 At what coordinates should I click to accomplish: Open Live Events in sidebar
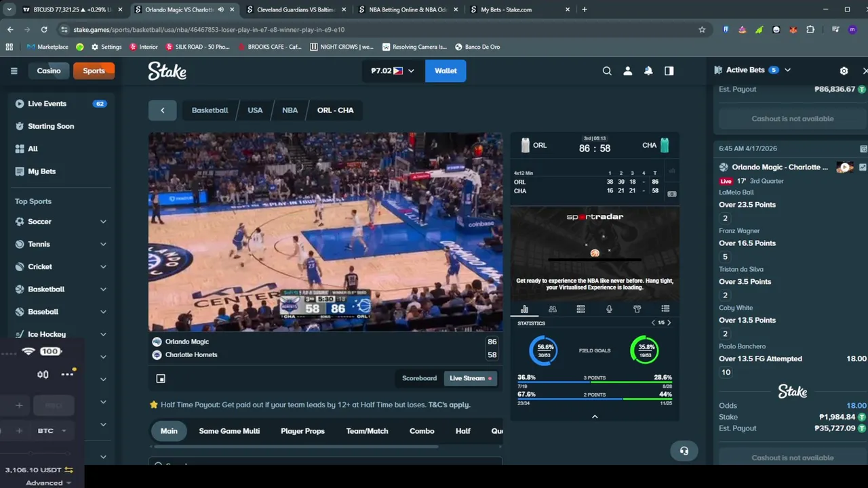coord(60,104)
